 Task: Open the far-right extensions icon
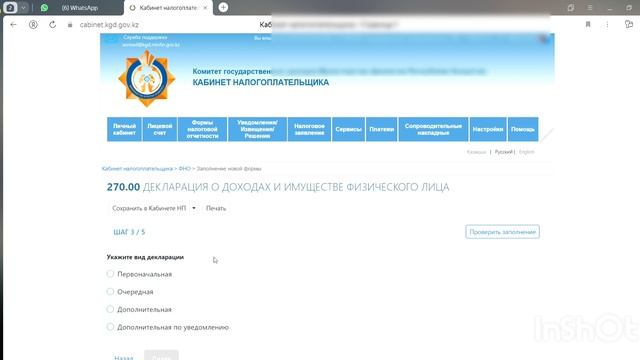(x=629, y=24)
